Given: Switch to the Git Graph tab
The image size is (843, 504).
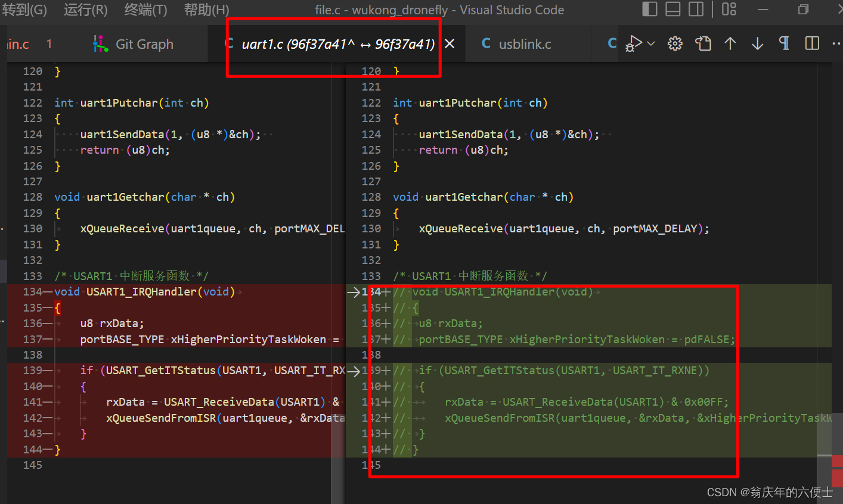Looking at the screenshot, I should coord(144,44).
